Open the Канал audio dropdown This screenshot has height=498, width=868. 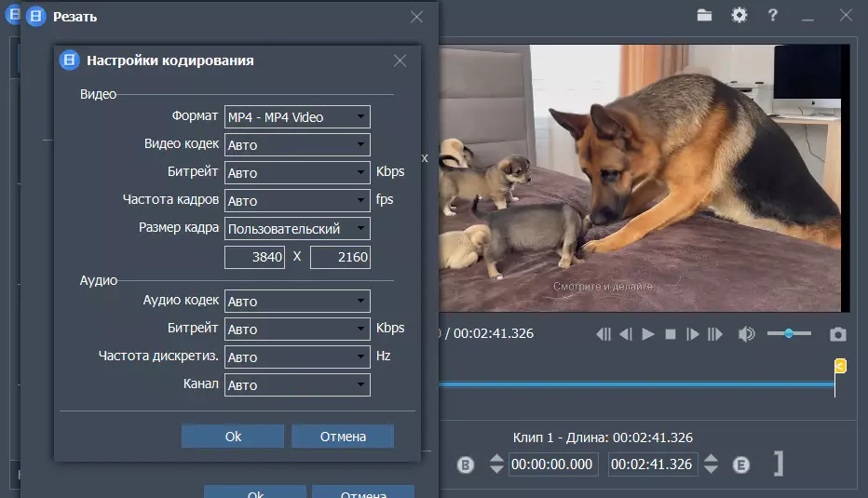point(297,385)
